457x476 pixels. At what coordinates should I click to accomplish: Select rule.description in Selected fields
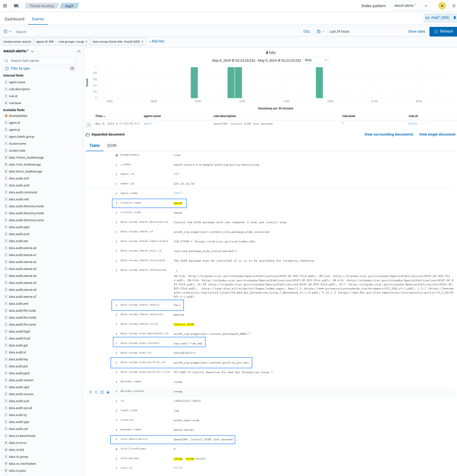(19, 89)
